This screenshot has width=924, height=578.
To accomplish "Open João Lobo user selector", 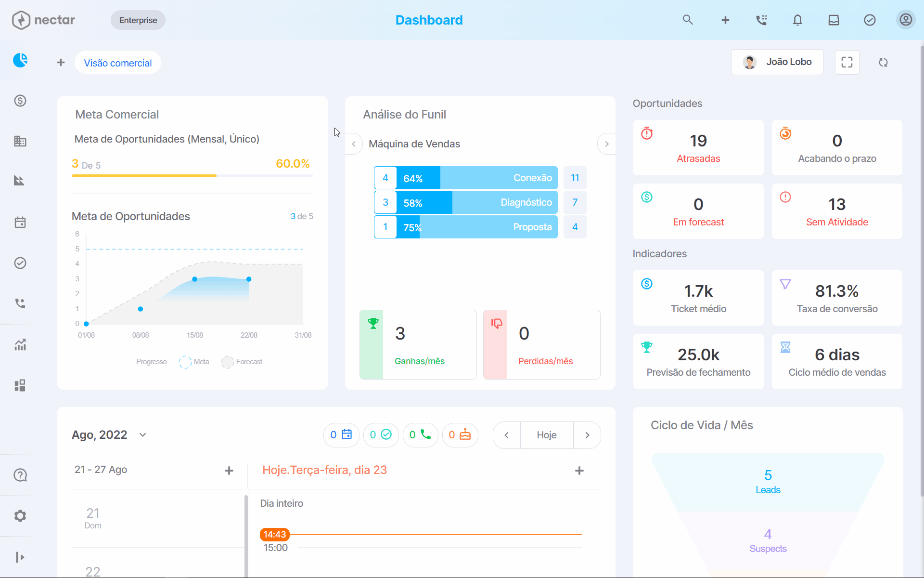I will [x=777, y=62].
